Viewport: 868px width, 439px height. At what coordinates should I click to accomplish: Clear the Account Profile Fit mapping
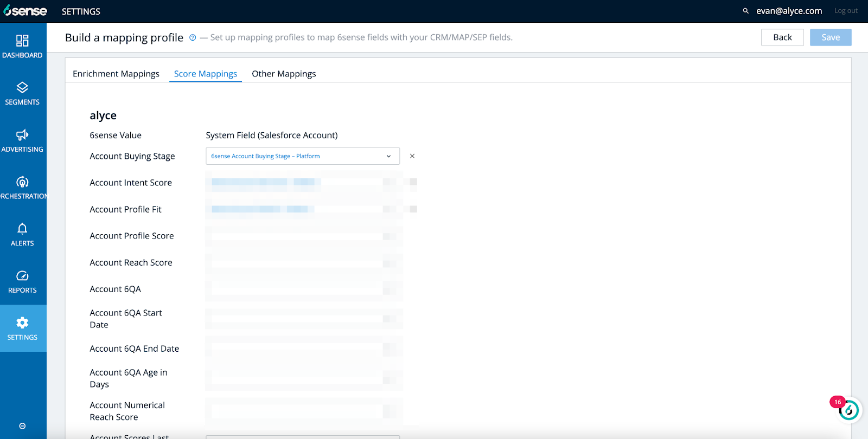412,209
